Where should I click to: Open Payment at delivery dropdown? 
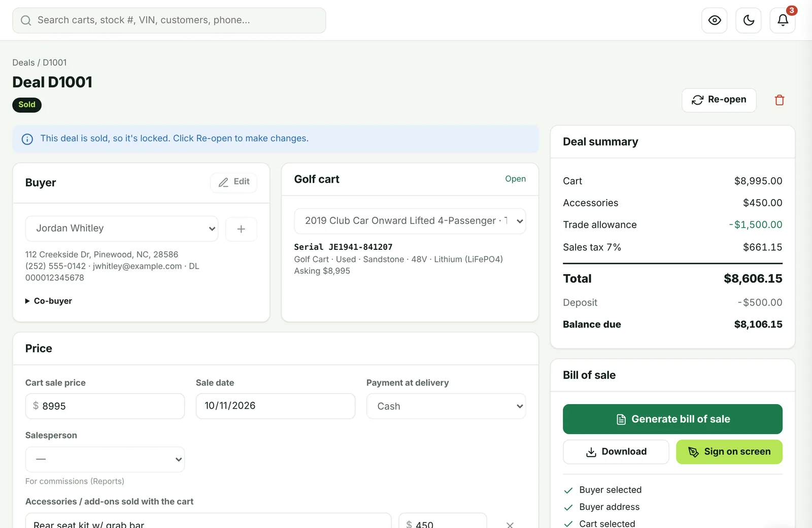[x=446, y=406]
